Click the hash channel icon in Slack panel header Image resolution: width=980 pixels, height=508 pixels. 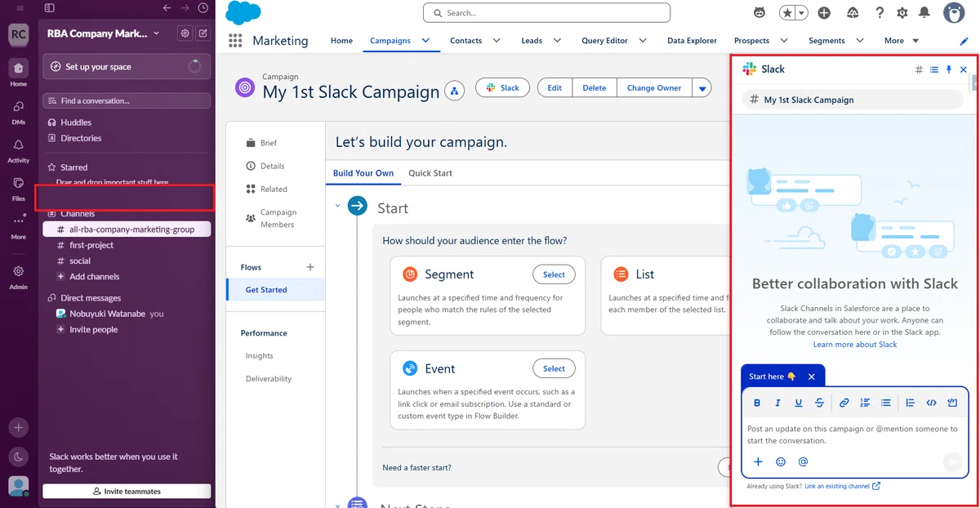coord(919,69)
